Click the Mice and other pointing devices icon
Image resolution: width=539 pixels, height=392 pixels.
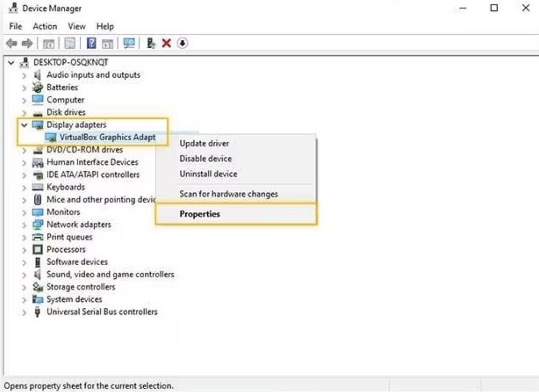[38, 199]
